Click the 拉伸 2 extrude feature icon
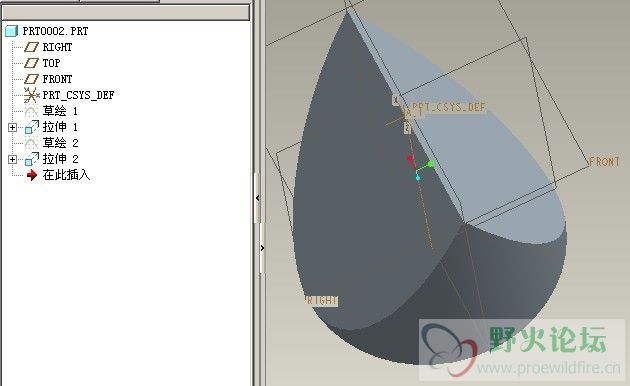The width and height of the screenshot is (630, 386). click(32, 159)
